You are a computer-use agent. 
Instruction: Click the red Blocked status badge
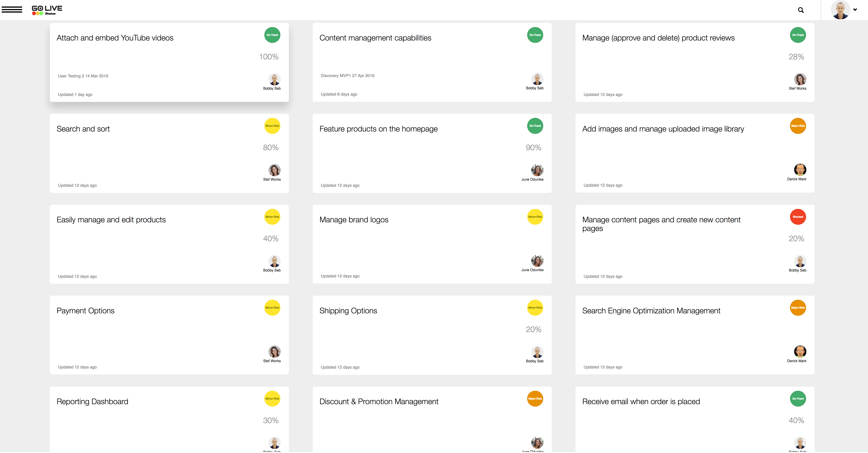pyautogui.click(x=798, y=217)
